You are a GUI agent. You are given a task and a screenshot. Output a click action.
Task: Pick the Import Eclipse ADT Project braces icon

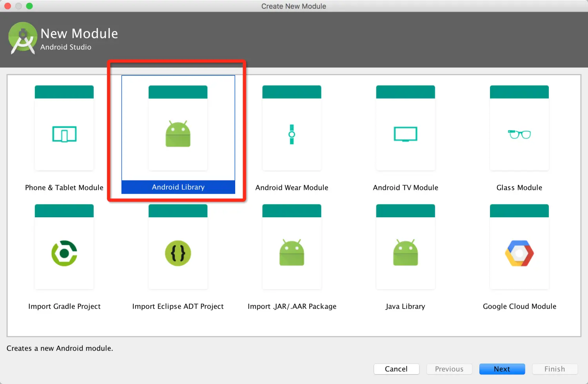[x=178, y=253]
